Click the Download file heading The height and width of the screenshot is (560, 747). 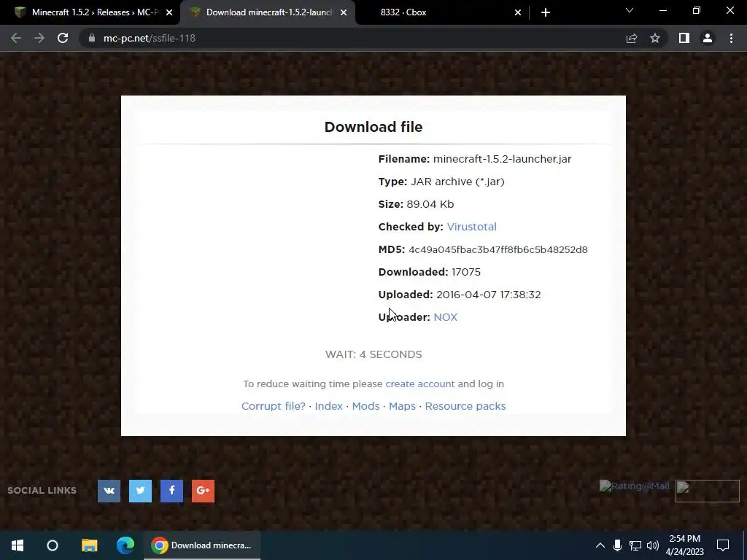[373, 127]
